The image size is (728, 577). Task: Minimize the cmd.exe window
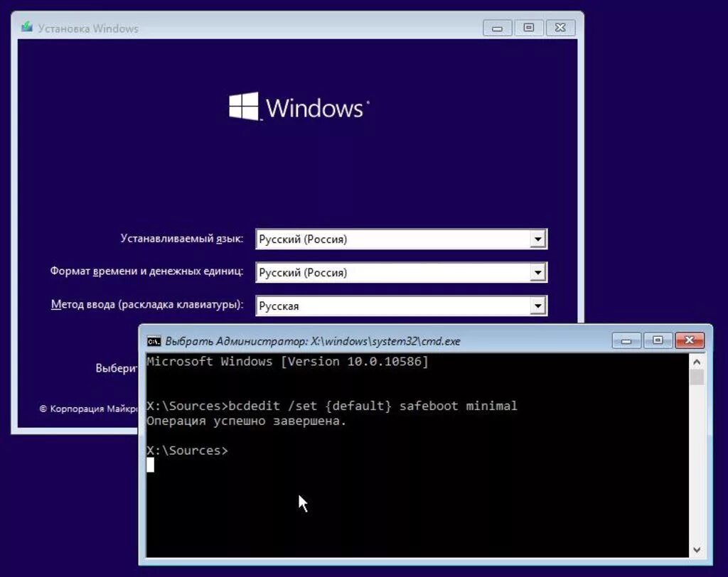coord(626,340)
